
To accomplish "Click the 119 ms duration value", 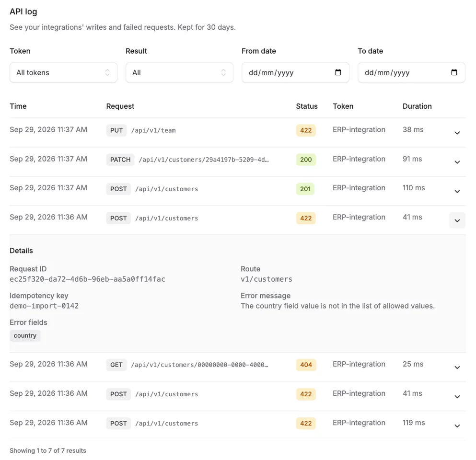I will click(414, 423).
